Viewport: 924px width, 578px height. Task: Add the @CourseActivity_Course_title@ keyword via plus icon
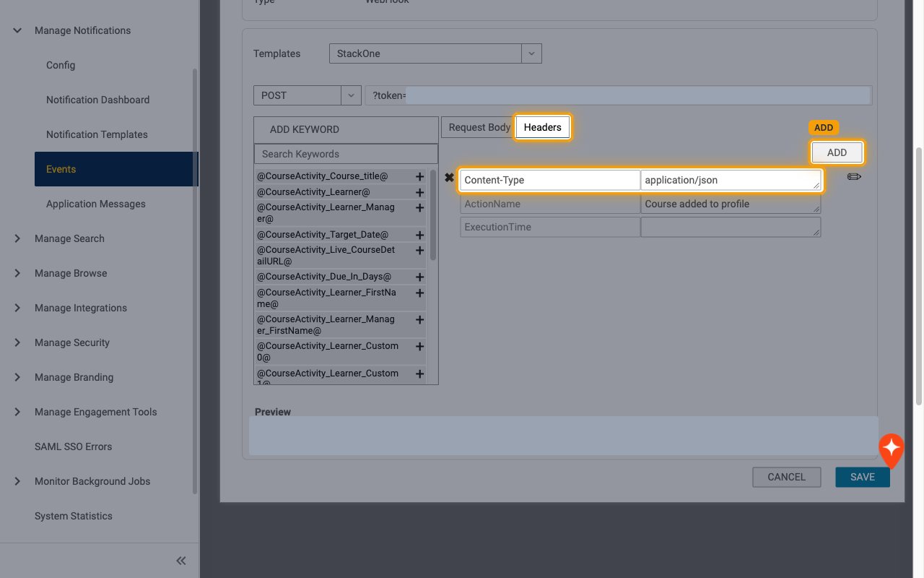point(419,176)
